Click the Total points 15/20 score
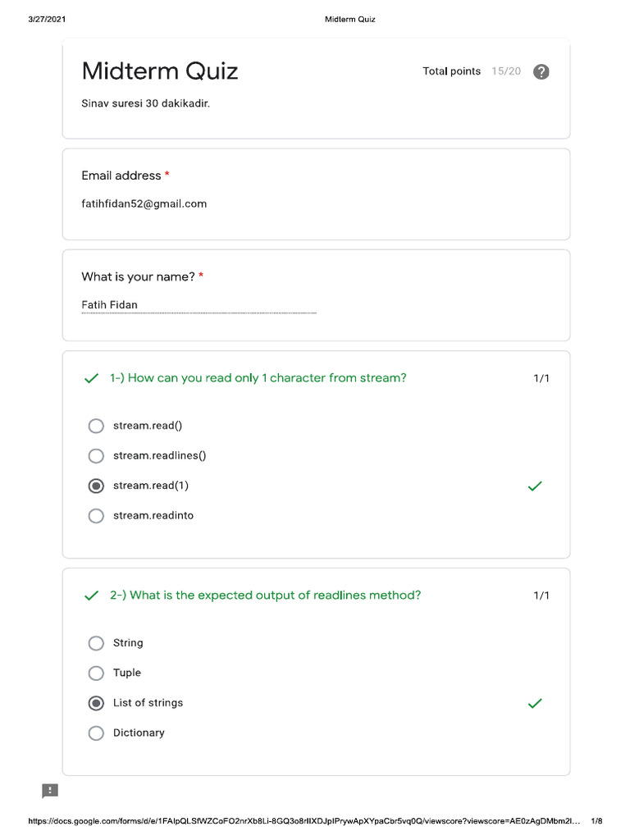The height and width of the screenshot is (840, 630). pyautogui.click(x=505, y=71)
